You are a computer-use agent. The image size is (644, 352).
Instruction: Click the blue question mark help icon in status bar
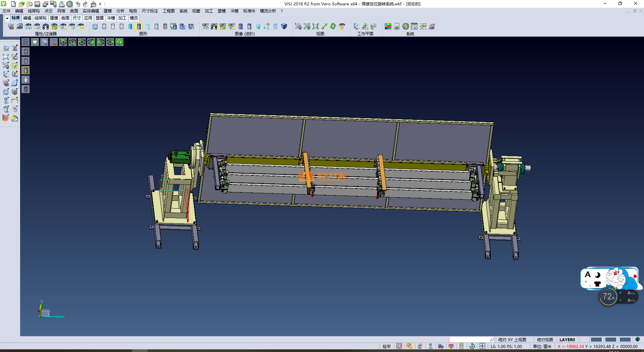point(430,346)
